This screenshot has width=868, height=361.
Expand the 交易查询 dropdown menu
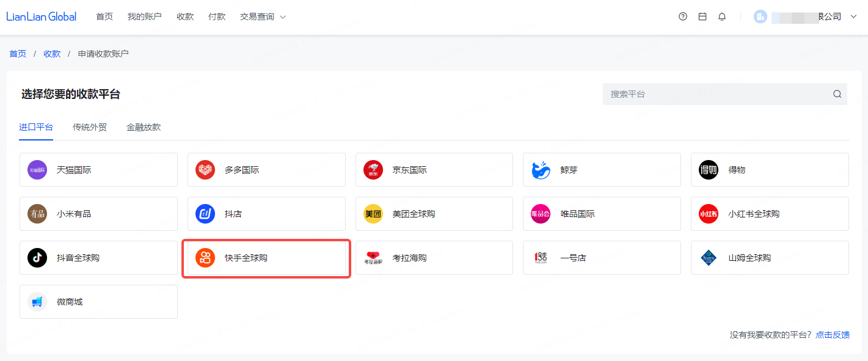(x=263, y=16)
